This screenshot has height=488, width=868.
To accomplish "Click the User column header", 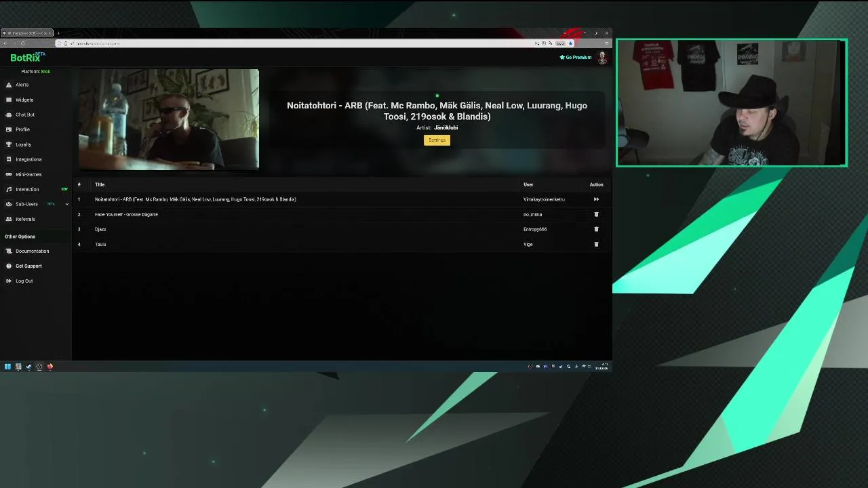I will [x=528, y=184].
